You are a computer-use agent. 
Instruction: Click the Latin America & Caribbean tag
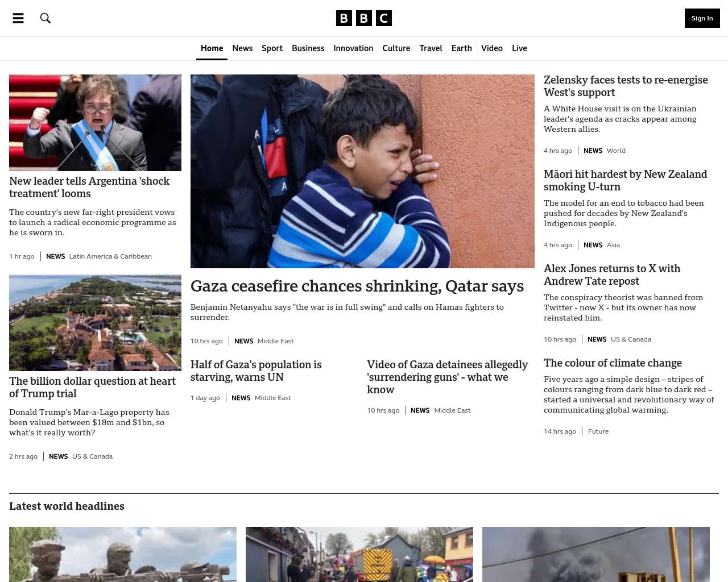click(x=110, y=256)
